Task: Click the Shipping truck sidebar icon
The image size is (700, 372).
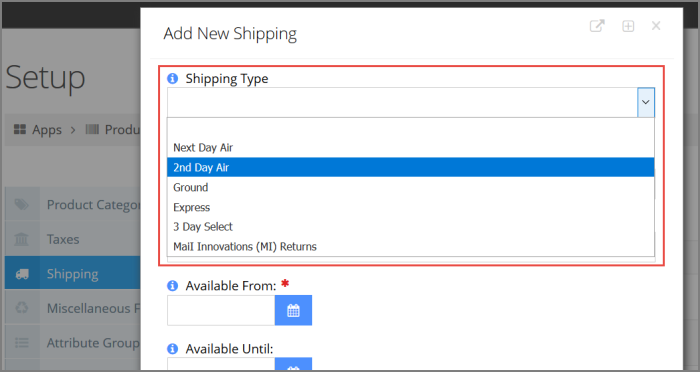Action: coord(22,274)
